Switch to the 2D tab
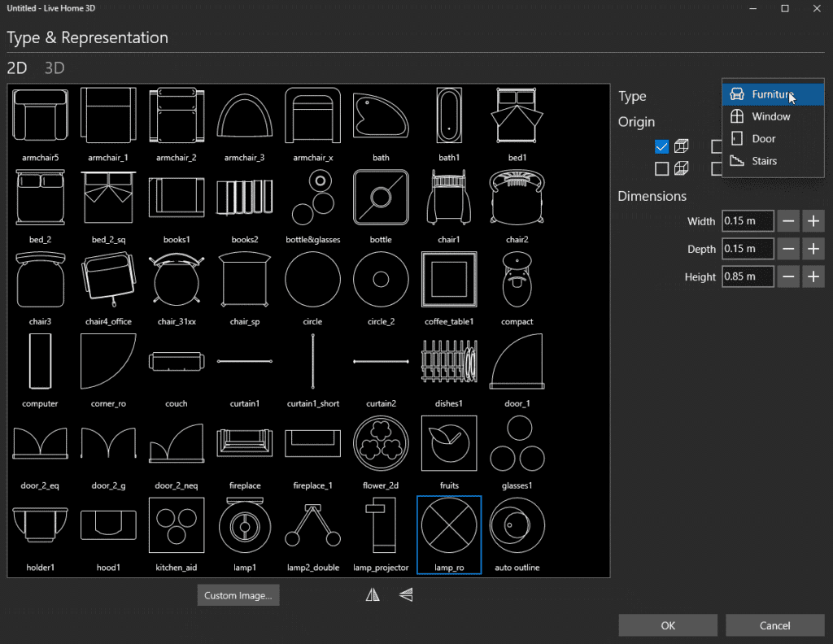This screenshot has width=833, height=644. 17,68
